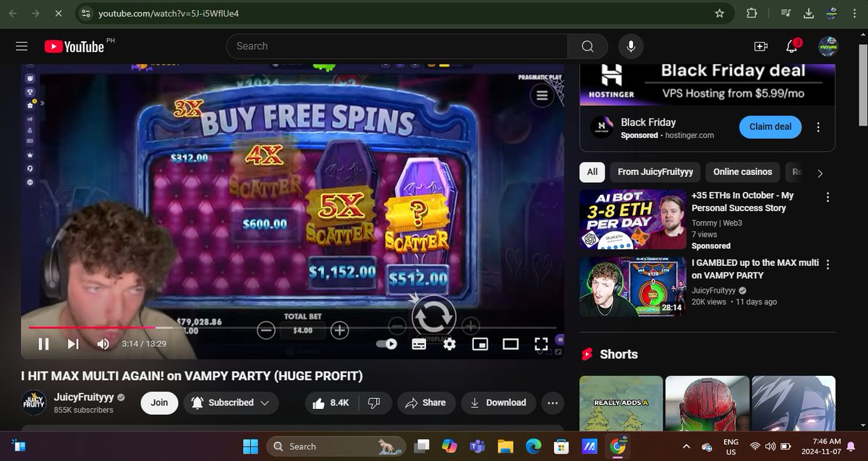The width and height of the screenshot is (868, 461).
Task: Click the voice search microphone
Action: (630, 46)
